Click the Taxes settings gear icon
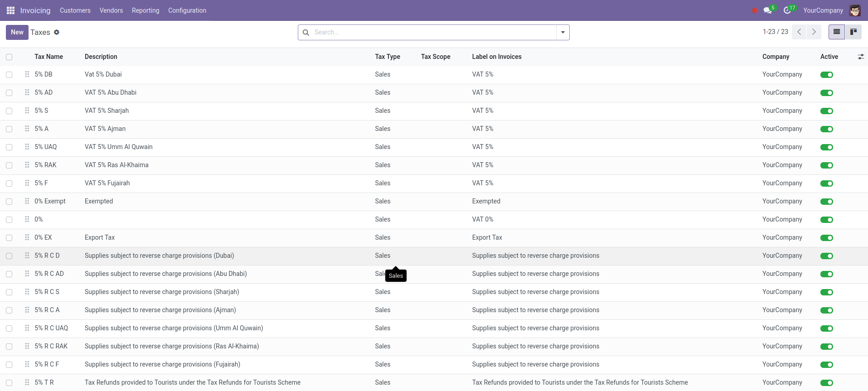The height and width of the screenshot is (391, 868). click(57, 32)
